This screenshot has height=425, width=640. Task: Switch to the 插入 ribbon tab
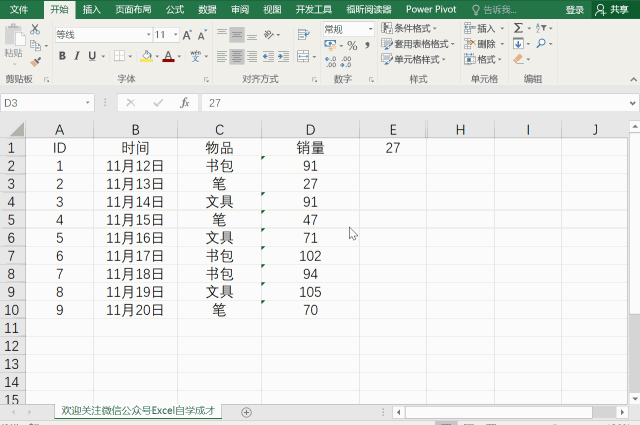(91, 9)
